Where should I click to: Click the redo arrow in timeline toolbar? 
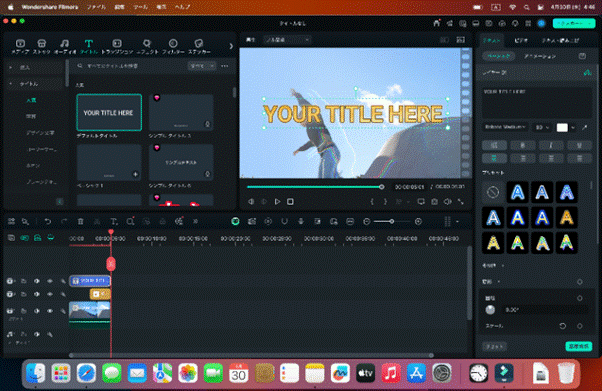coord(64,222)
